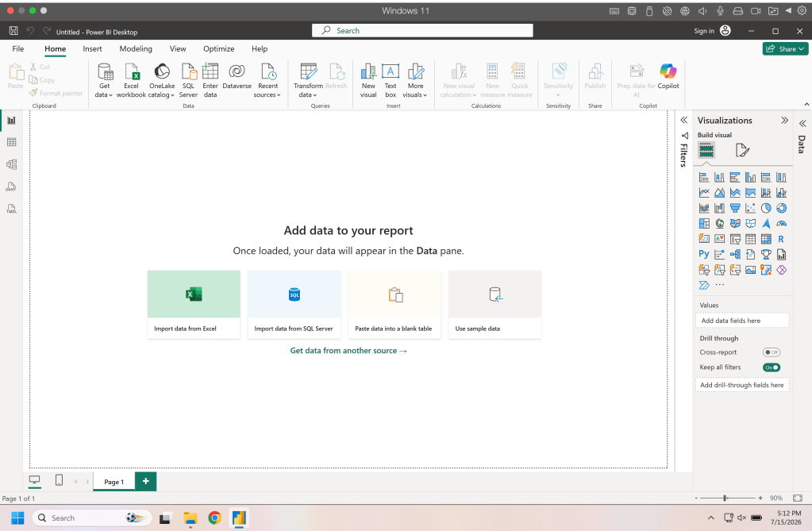
Task: Choose the Pie chart visual
Action: [766, 208]
